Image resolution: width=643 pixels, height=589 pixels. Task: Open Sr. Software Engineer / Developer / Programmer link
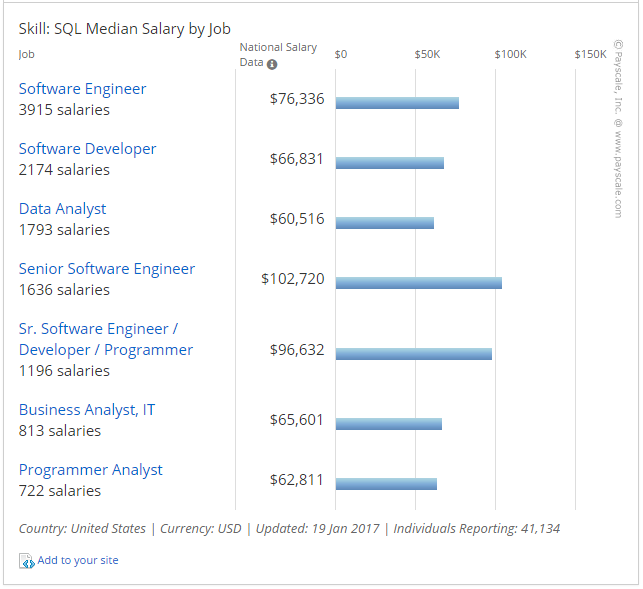click(x=106, y=339)
